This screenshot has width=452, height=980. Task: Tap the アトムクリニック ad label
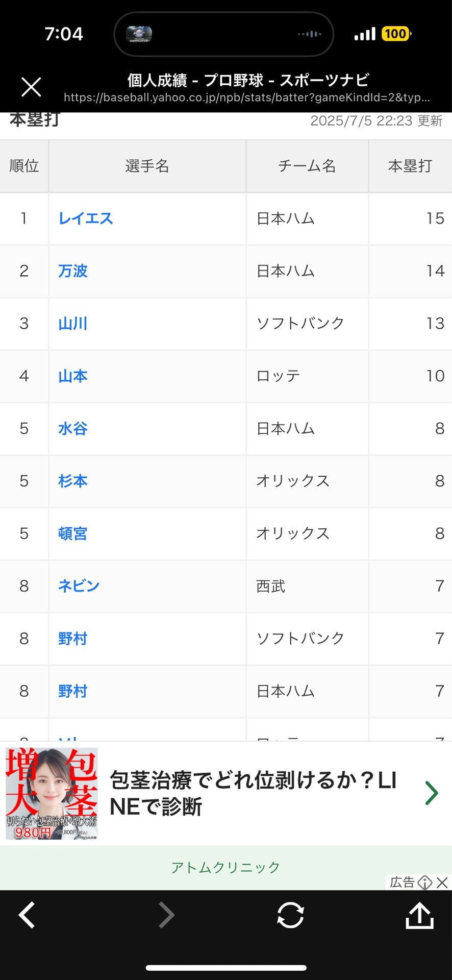point(225,867)
